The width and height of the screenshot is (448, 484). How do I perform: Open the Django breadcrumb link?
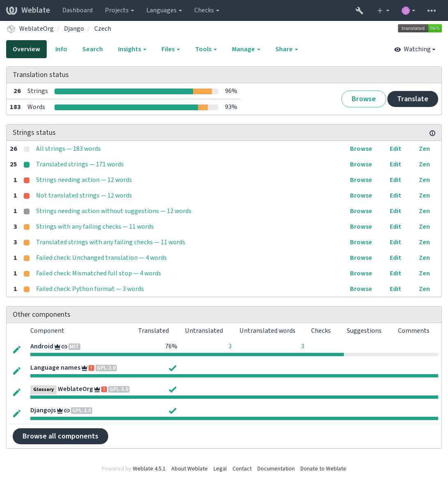(74, 29)
